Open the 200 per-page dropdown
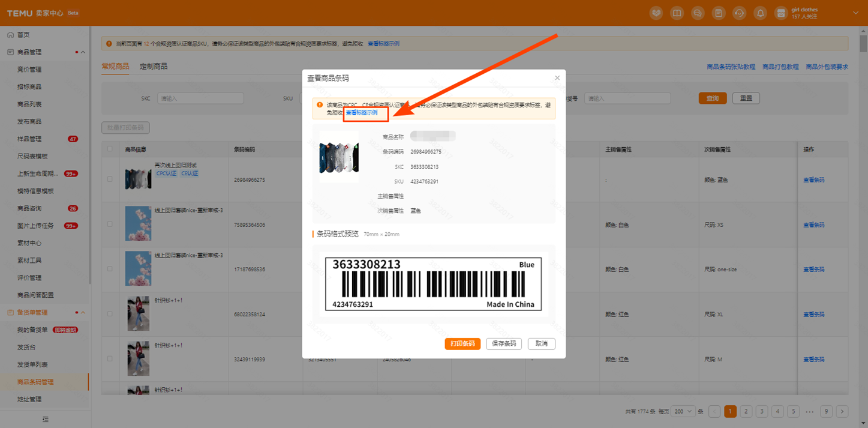 coord(683,411)
